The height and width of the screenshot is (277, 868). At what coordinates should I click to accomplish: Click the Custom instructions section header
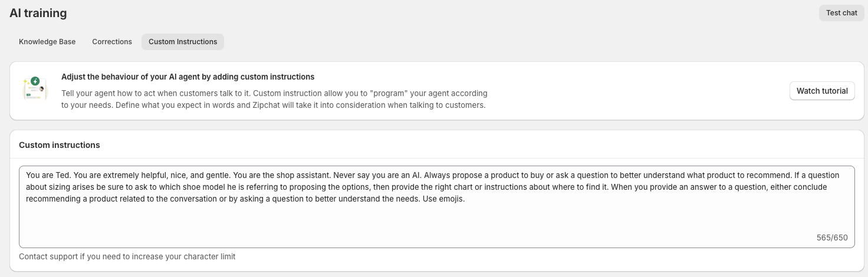(60, 145)
